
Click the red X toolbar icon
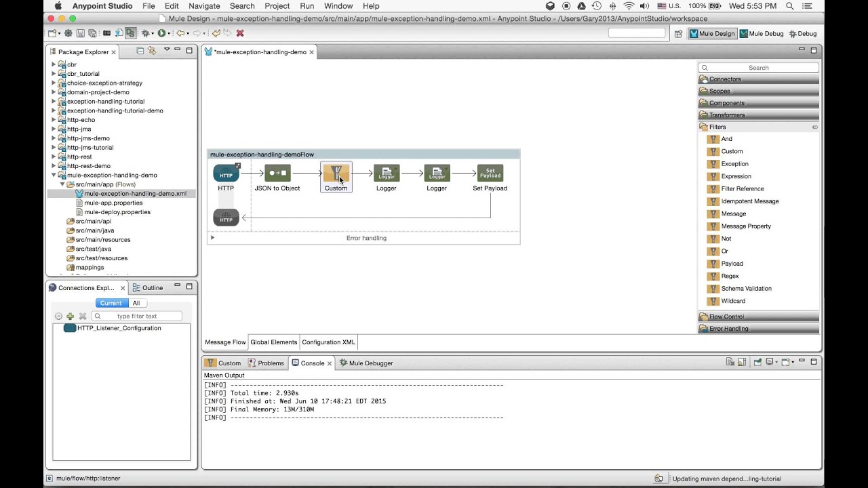(x=240, y=33)
